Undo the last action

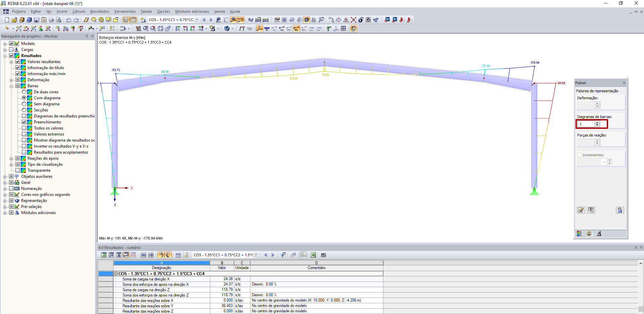[x=69, y=20]
